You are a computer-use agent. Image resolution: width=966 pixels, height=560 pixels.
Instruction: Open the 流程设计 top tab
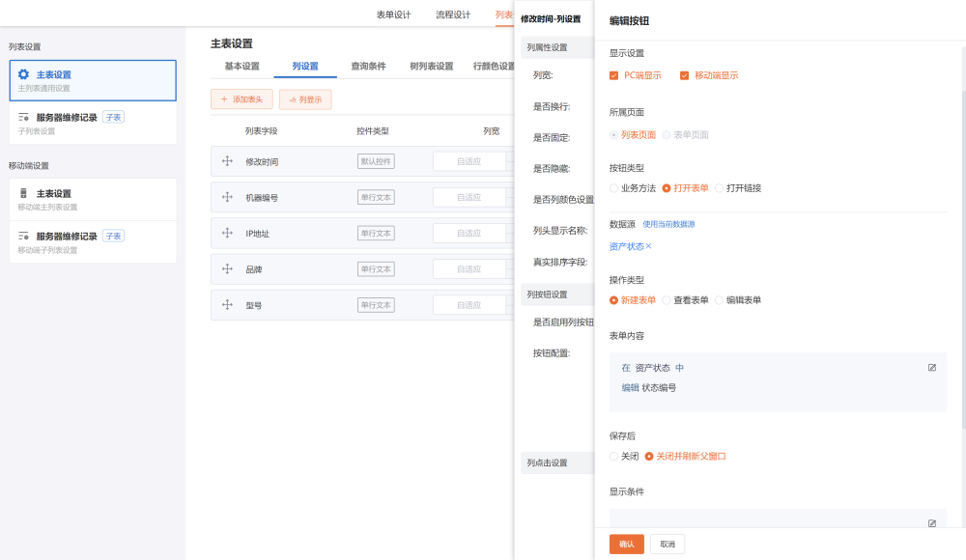coord(453,14)
